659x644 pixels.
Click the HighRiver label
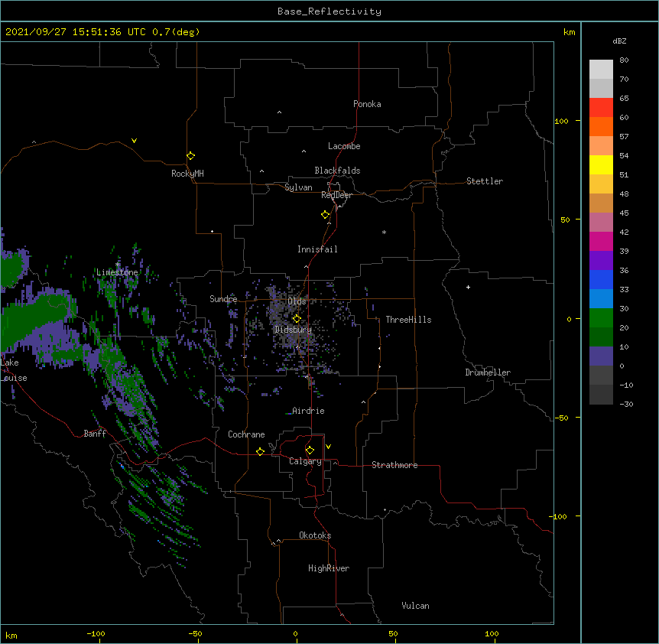pos(329,568)
